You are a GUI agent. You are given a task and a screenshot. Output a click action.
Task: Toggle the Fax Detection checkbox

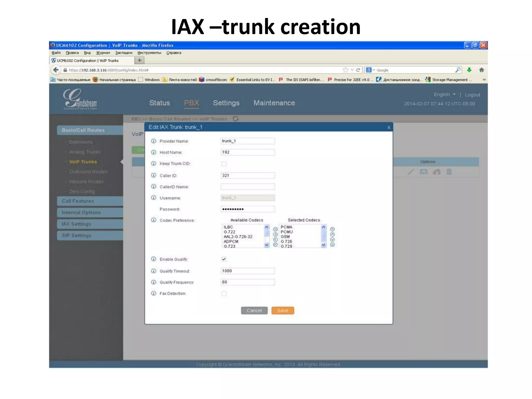click(224, 294)
